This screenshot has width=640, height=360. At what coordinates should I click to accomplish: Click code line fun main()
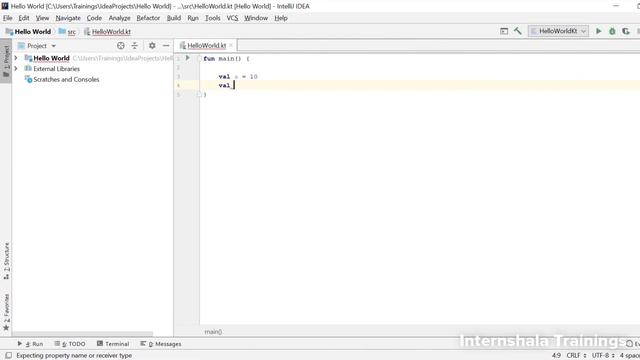click(x=226, y=58)
